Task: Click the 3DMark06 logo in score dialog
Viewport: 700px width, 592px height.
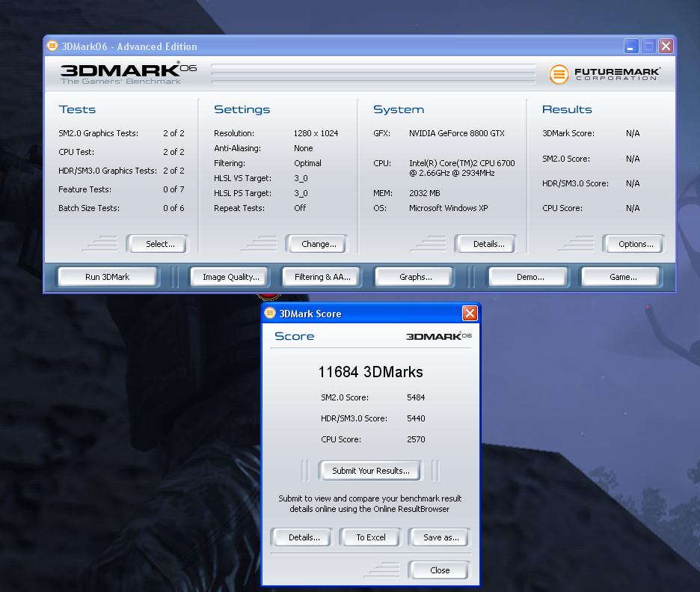Action: tap(438, 336)
